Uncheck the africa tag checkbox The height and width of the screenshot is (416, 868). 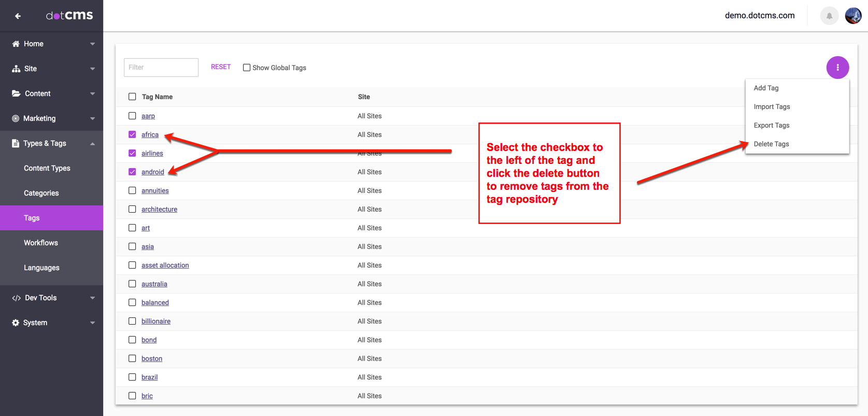point(132,134)
